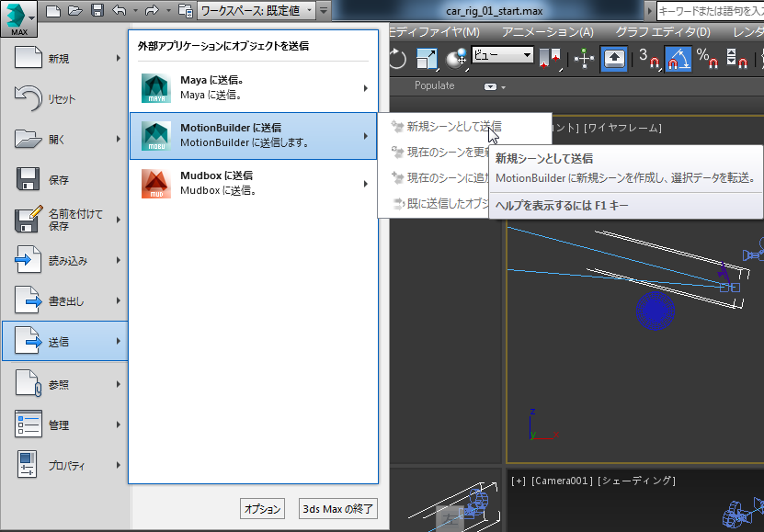The width and height of the screenshot is (764, 532).
Task: Open the Undo history dropdown arrow
Action: [135, 11]
